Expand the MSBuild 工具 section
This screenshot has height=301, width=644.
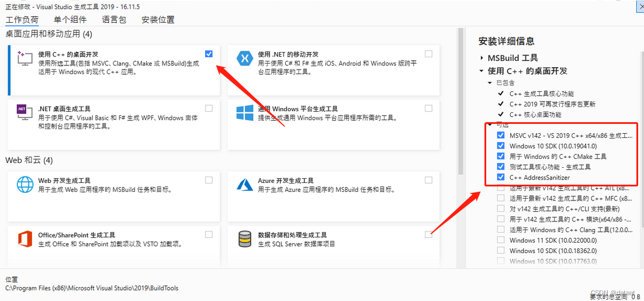click(x=482, y=58)
